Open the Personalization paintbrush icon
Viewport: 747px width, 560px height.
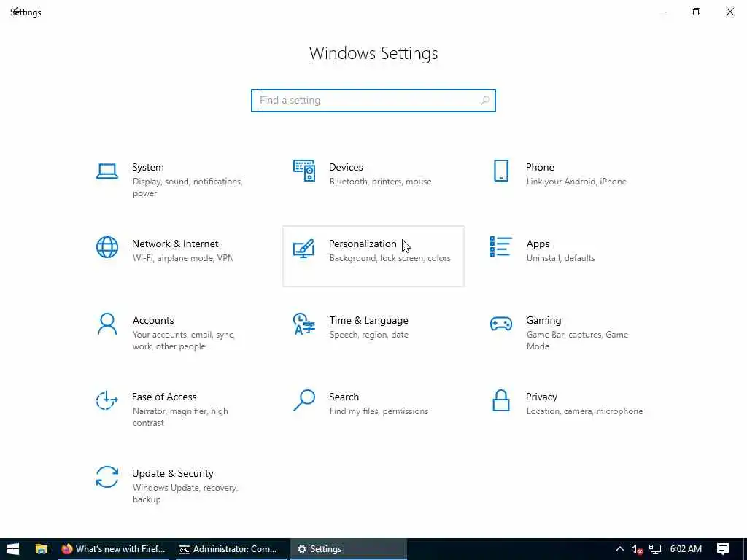click(x=304, y=248)
